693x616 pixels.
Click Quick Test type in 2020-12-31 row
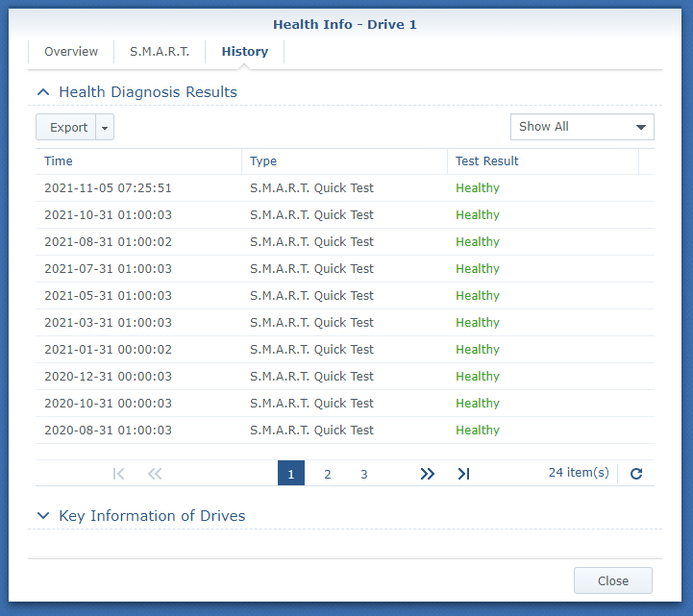(x=311, y=377)
